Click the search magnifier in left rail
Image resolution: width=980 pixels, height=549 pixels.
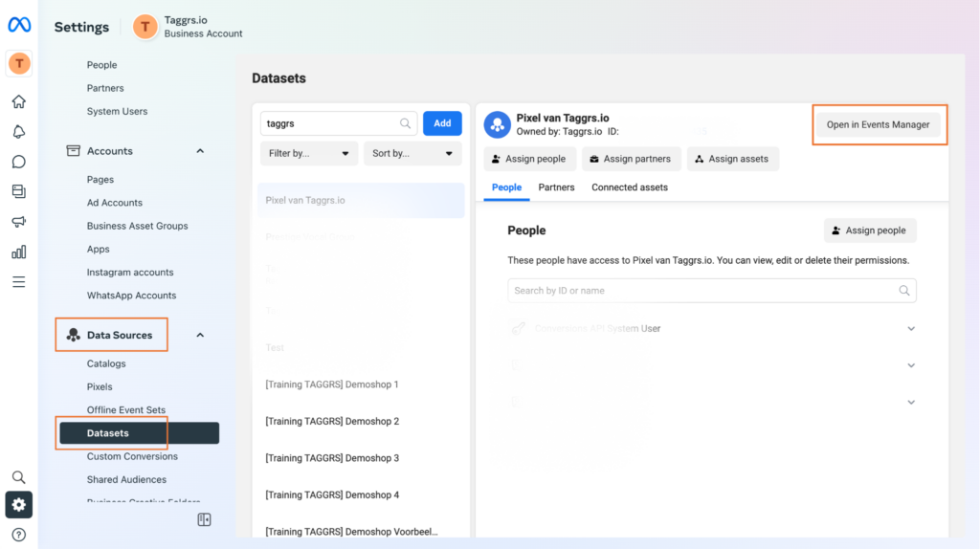point(19,478)
